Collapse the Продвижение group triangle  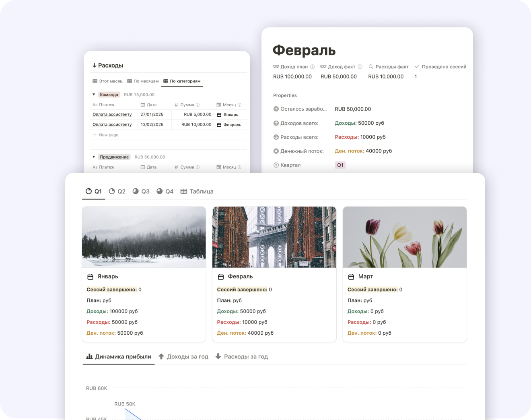point(94,157)
